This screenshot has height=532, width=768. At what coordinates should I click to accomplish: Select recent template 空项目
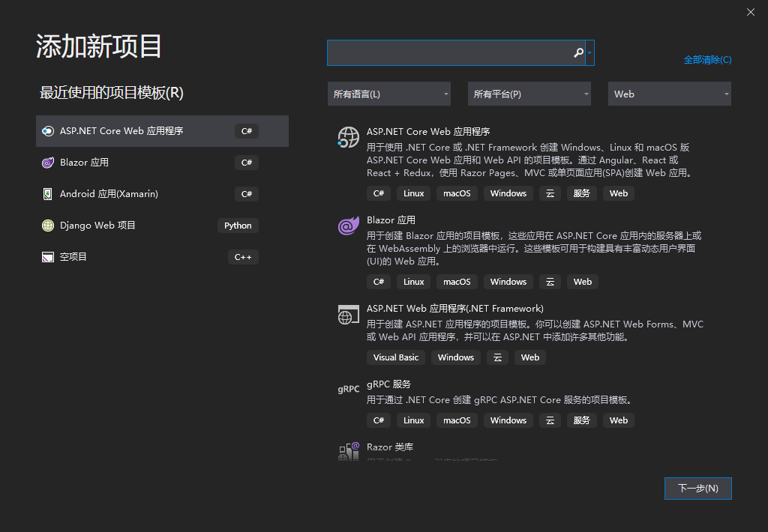pos(162,257)
